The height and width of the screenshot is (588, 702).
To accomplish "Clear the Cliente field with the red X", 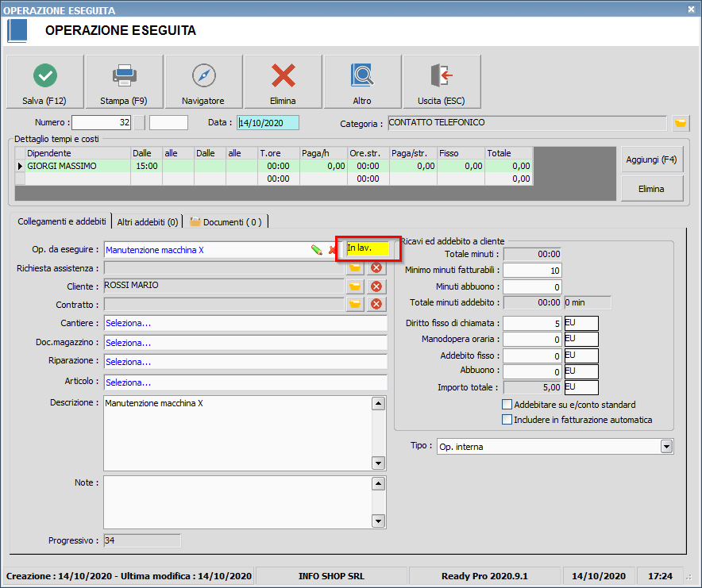I will 376,286.
